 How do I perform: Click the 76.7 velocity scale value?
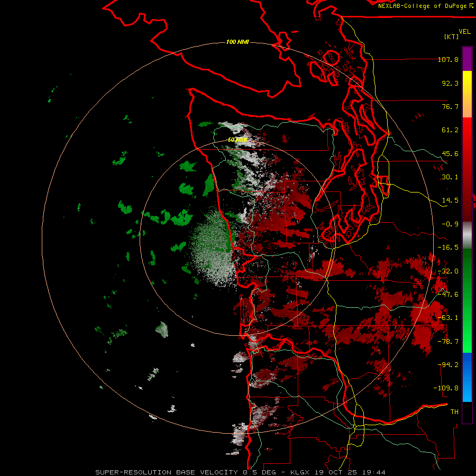[x=450, y=106]
